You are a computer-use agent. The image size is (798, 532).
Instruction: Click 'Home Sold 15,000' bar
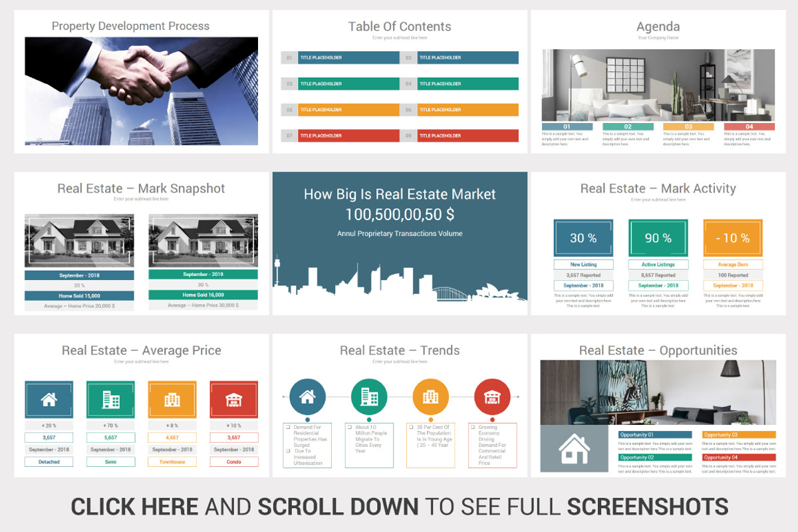[x=79, y=296]
